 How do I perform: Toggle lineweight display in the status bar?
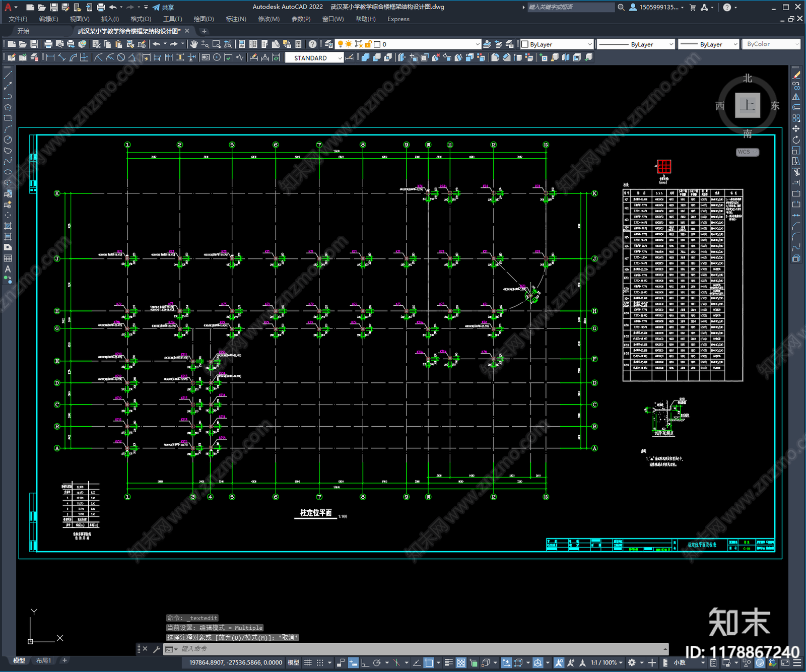pyautogui.click(x=449, y=662)
